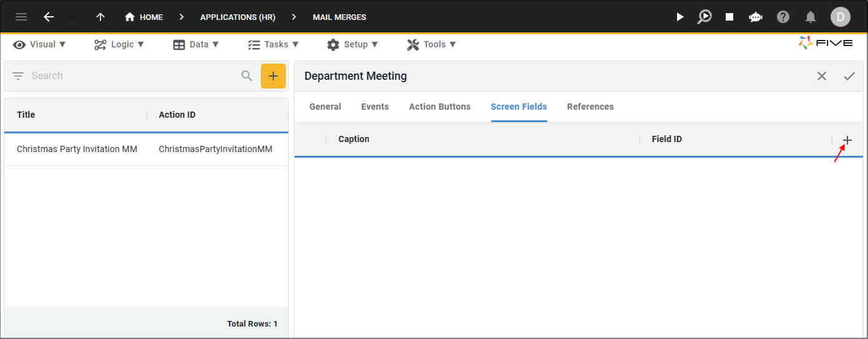Switch to the General tab
The height and width of the screenshot is (339, 868).
coord(325,107)
